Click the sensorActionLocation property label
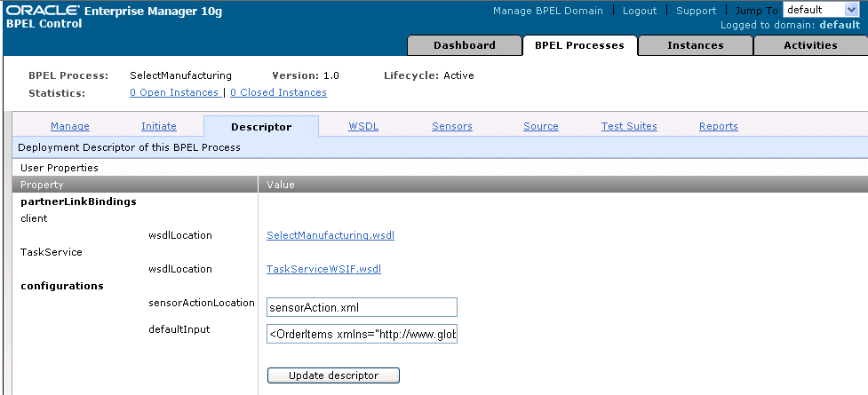 (202, 303)
